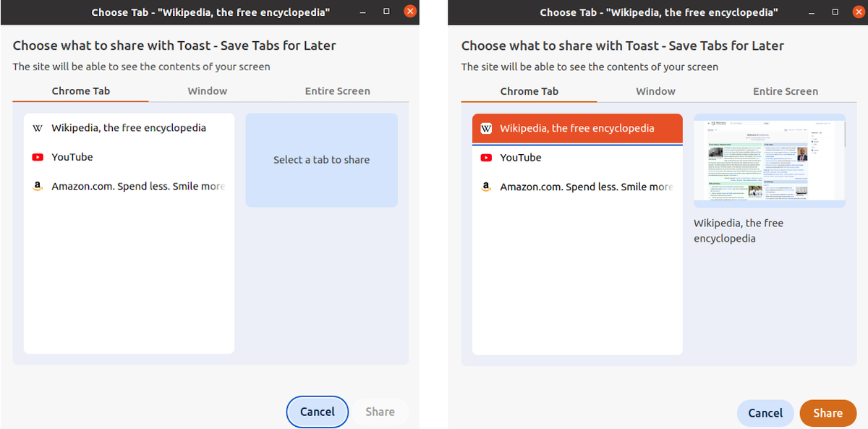Open Window tab in right dialog
The height and width of the screenshot is (429, 868).
pos(656,91)
